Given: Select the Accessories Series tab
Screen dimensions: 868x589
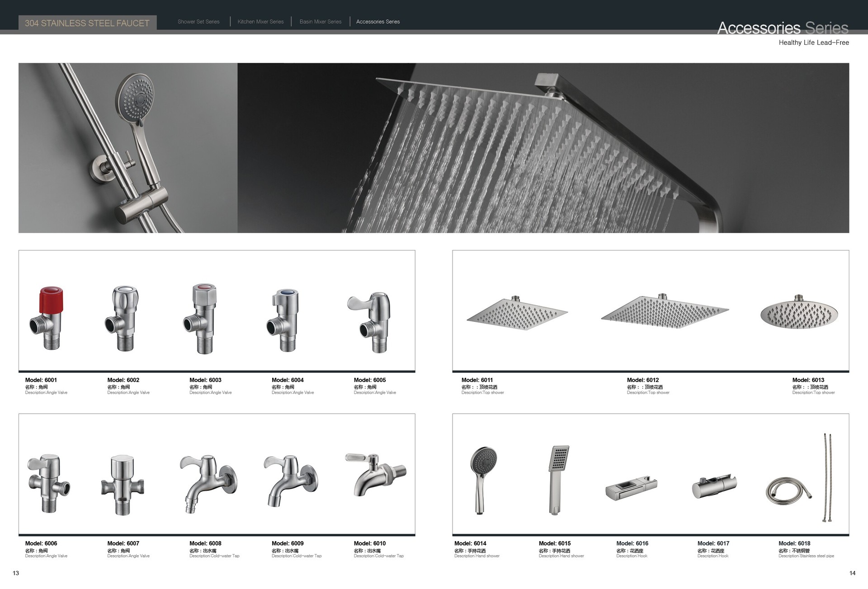Looking at the screenshot, I should 377,22.
